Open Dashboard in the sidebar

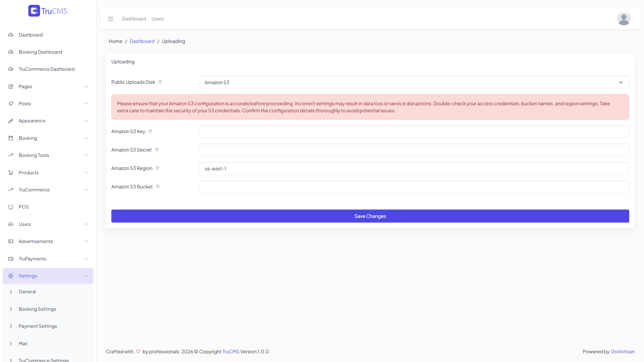click(48, 35)
